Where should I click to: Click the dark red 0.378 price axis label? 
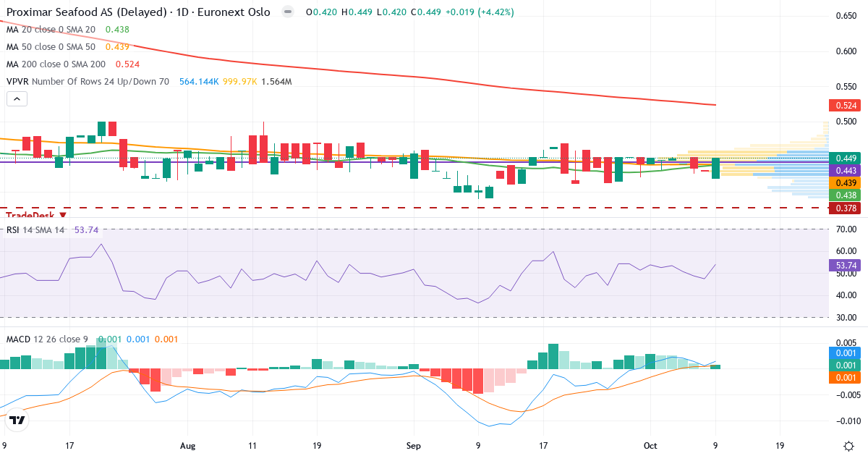click(x=843, y=208)
